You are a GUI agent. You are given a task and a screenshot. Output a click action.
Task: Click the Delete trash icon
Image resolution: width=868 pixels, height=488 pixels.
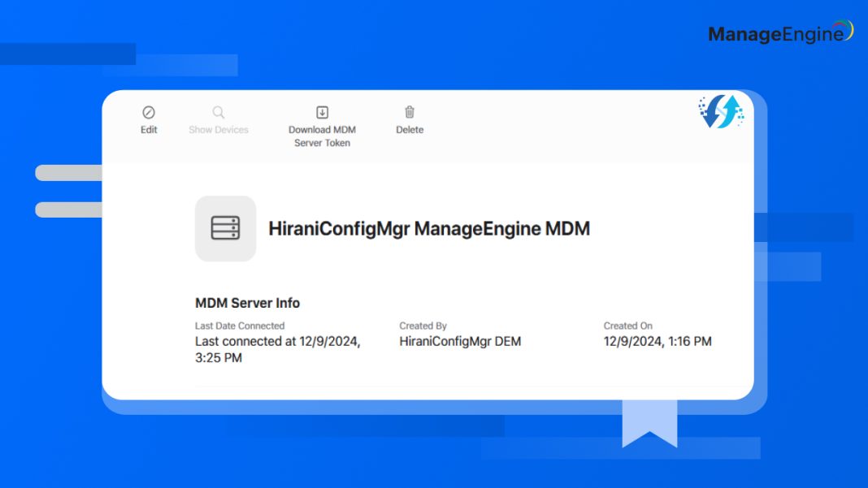(x=410, y=112)
